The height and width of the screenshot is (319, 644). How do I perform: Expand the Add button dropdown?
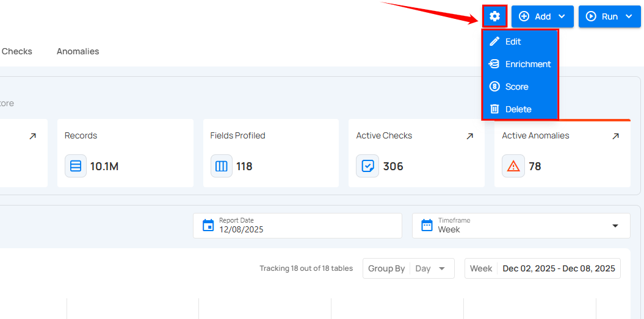(x=542, y=16)
